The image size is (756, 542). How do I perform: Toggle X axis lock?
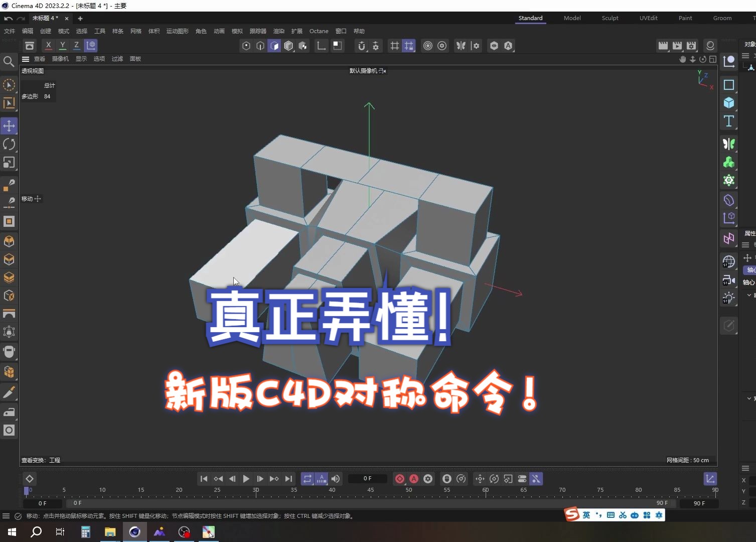click(x=48, y=45)
